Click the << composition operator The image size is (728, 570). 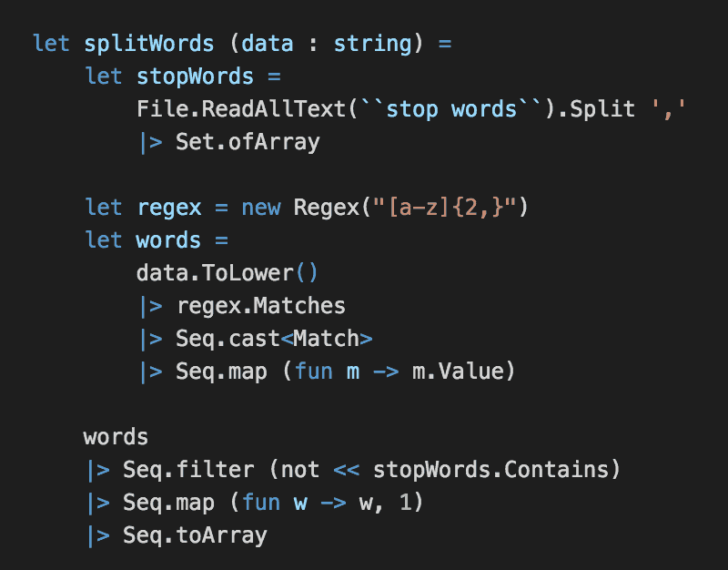tap(346, 470)
